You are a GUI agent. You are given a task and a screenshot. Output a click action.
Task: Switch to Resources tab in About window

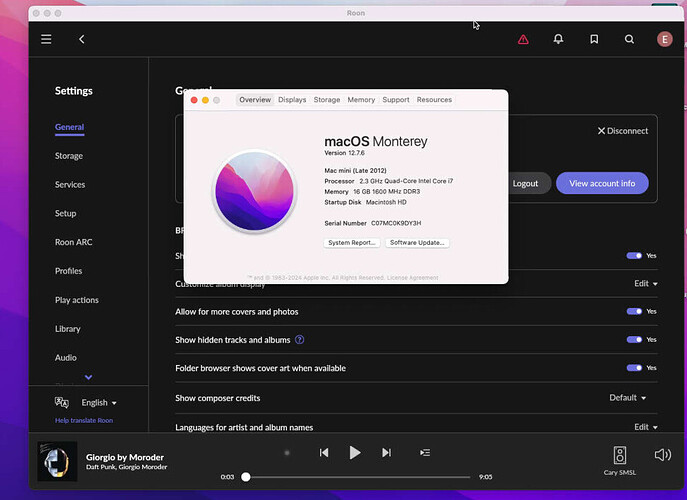coord(434,100)
